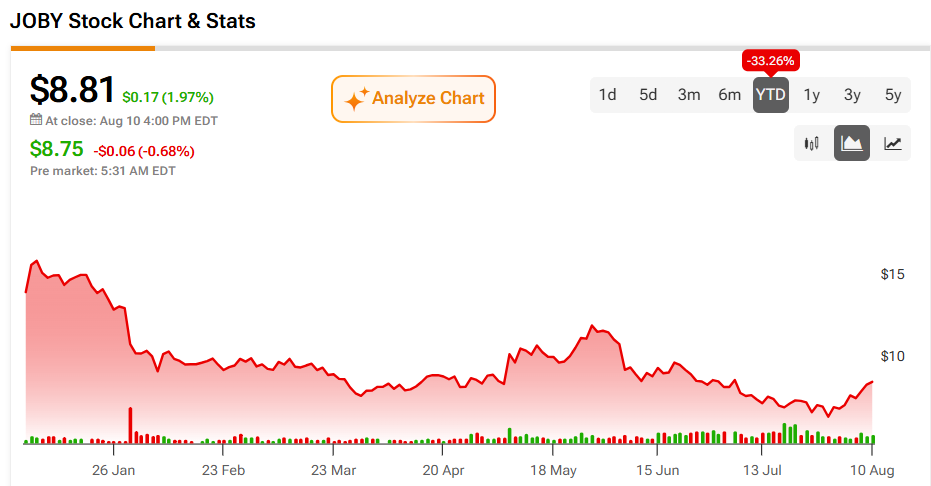The height and width of the screenshot is (486, 931).
Task: Select the 3m time range
Action: pos(689,95)
